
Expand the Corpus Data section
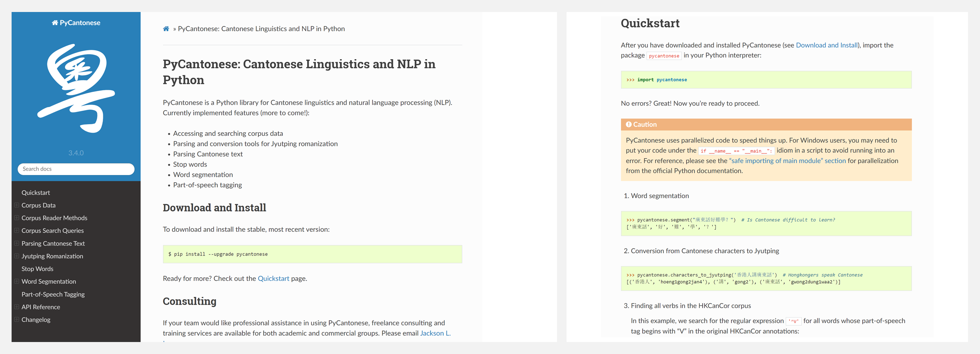coord(17,205)
